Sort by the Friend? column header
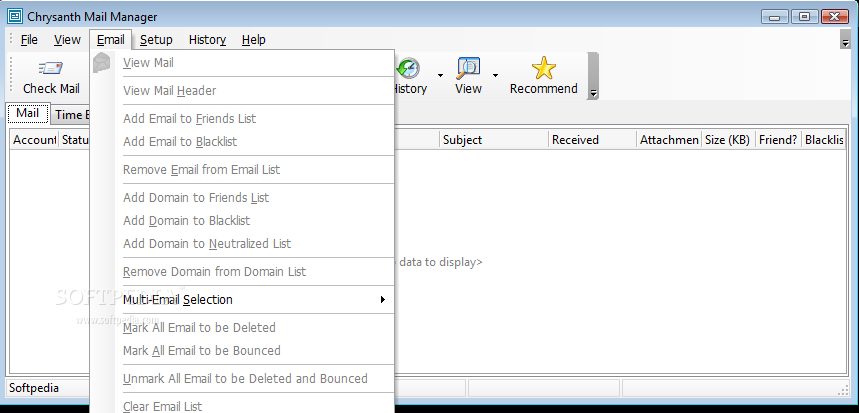Image resolution: width=859 pixels, height=413 pixels. 778,140
